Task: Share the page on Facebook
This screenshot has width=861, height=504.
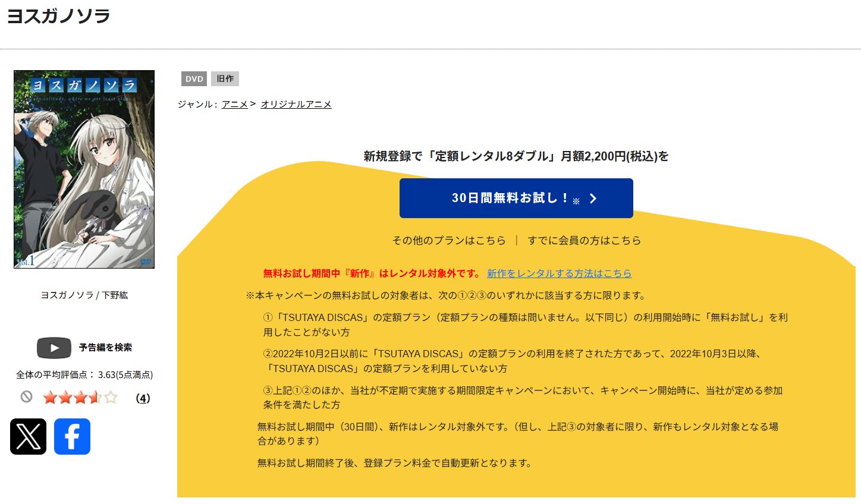Action: point(72,437)
